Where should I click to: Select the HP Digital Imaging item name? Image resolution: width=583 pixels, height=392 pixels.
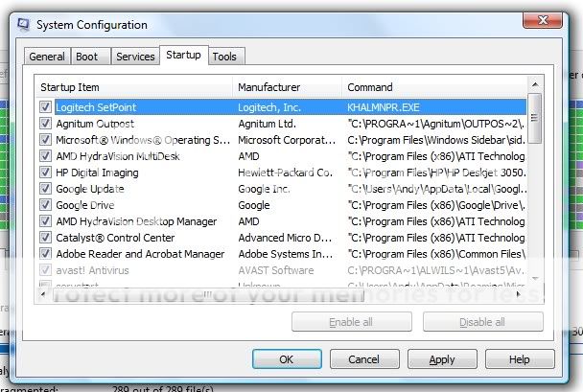click(97, 173)
